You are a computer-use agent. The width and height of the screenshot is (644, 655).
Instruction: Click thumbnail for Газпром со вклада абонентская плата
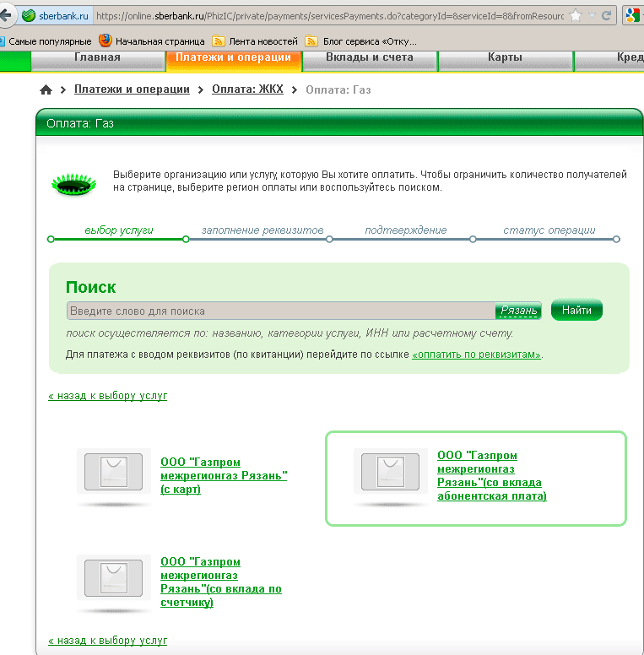pos(390,471)
